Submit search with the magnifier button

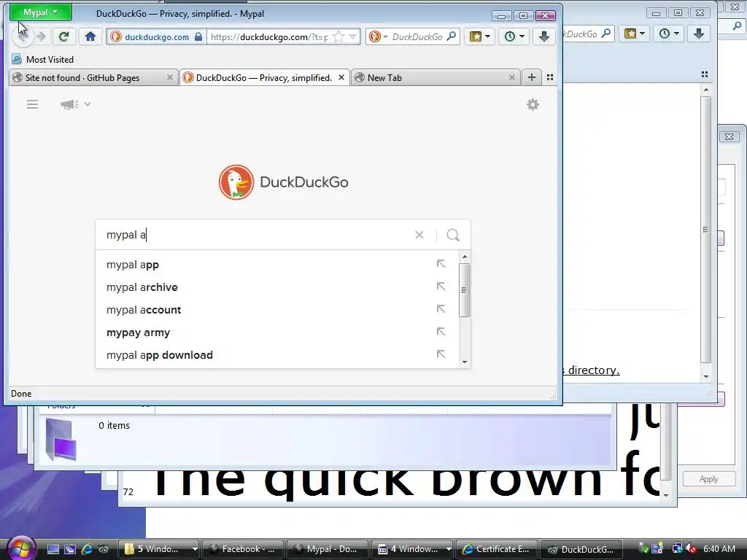tap(453, 235)
